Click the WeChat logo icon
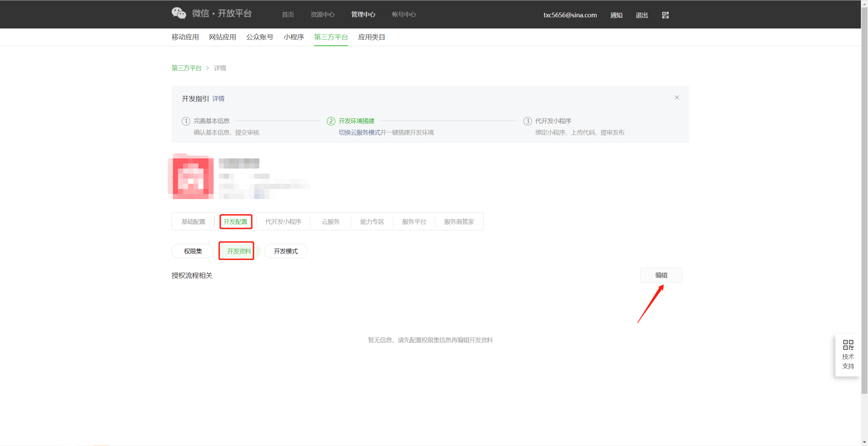 (x=179, y=13)
